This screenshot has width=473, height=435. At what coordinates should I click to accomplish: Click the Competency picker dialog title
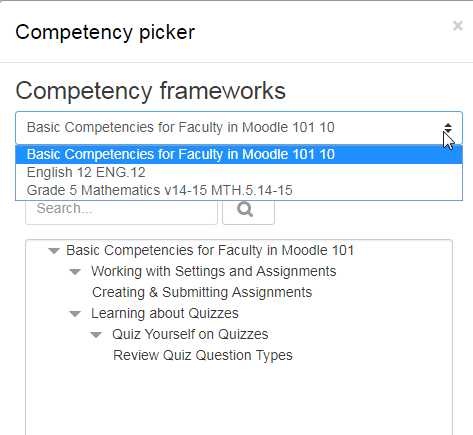click(105, 32)
